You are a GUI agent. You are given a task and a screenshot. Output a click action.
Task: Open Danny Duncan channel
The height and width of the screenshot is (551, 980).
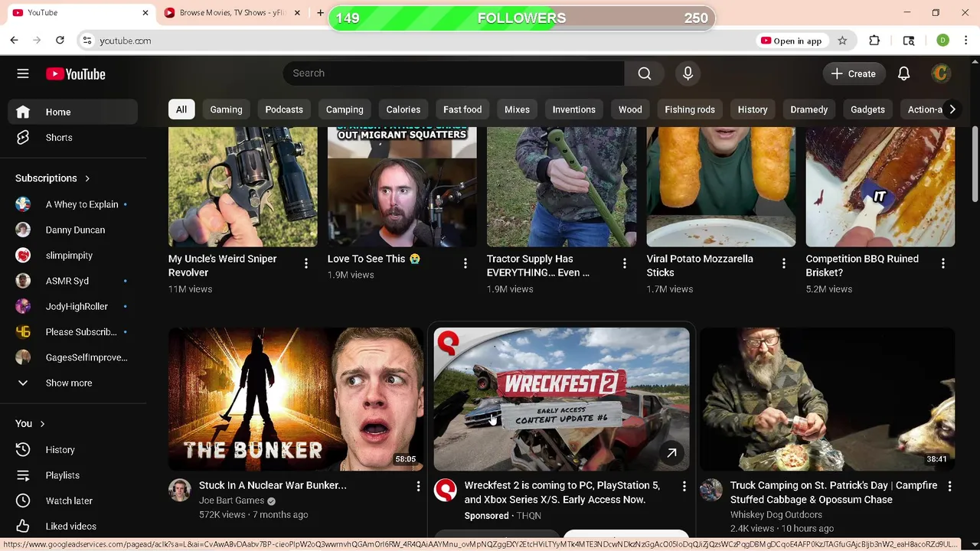click(73, 230)
